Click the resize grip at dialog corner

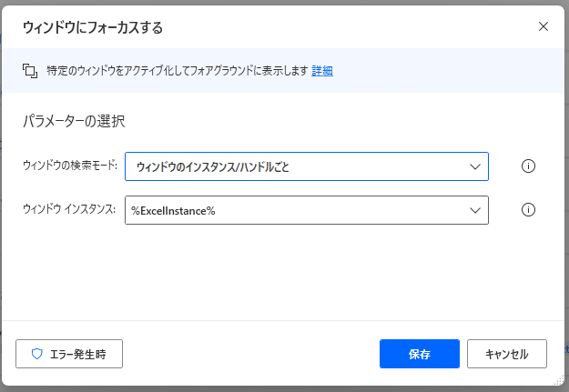click(559, 380)
